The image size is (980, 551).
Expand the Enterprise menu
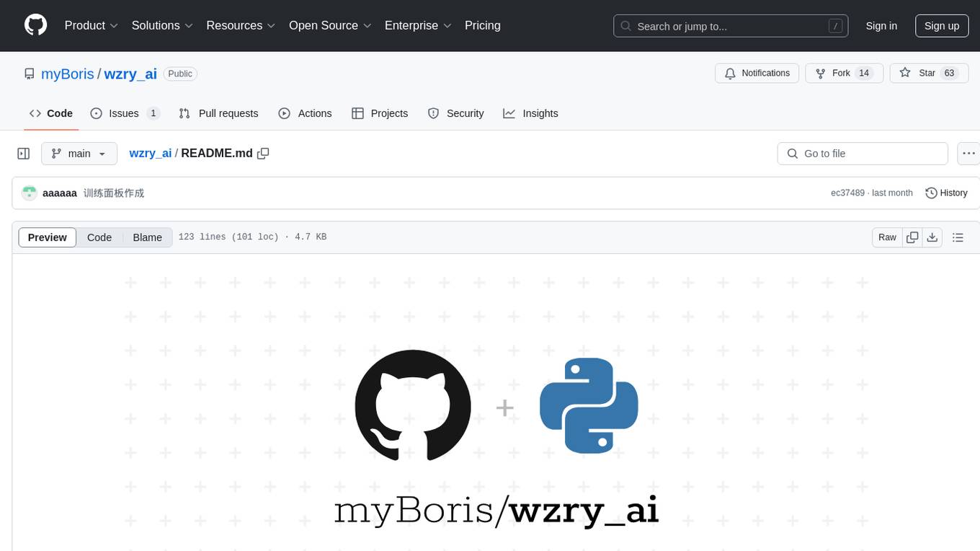[418, 25]
